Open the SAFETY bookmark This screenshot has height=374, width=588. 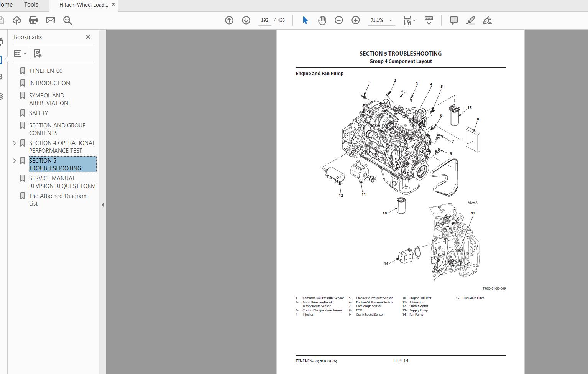38,113
